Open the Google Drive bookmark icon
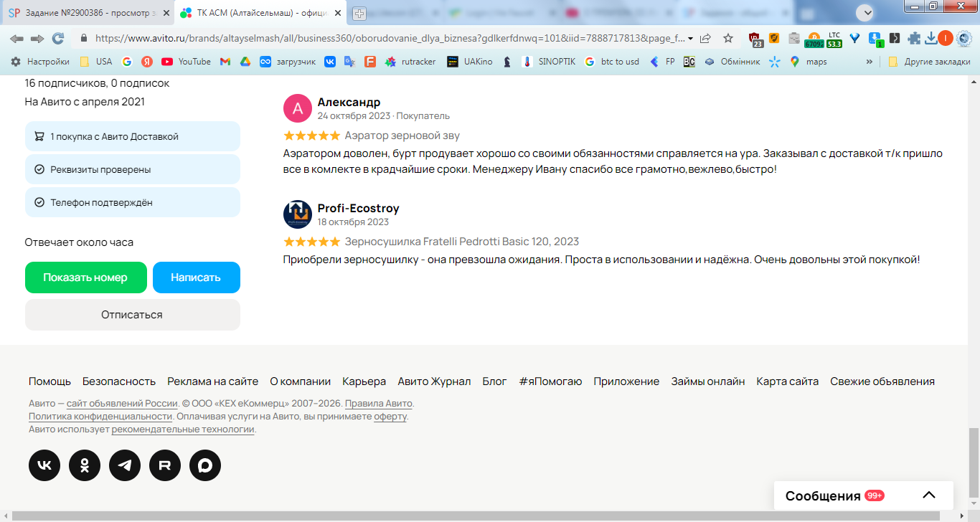The width and height of the screenshot is (980, 522). coord(245,62)
